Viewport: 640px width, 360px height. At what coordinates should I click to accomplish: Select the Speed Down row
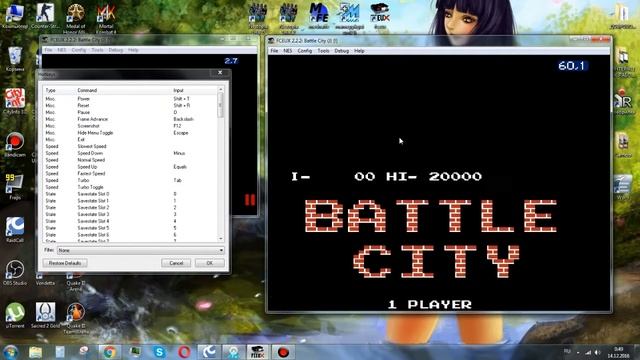coord(130,153)
